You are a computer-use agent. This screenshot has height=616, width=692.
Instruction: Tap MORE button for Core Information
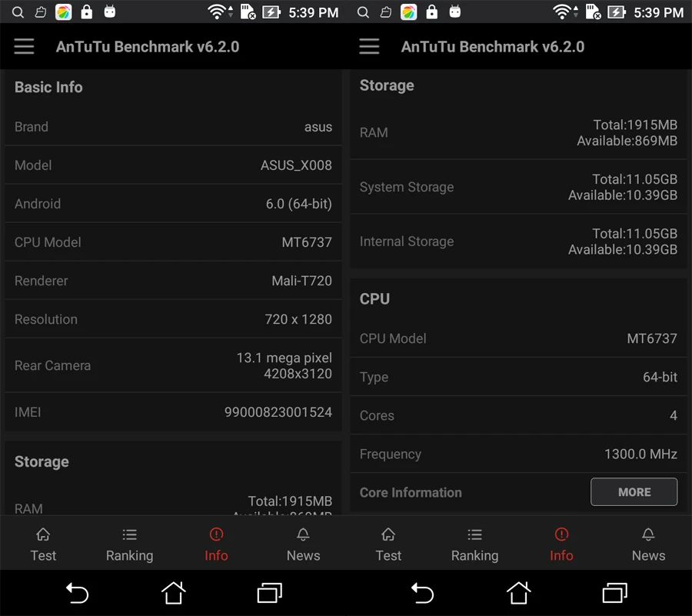click(x=634, y=492)
